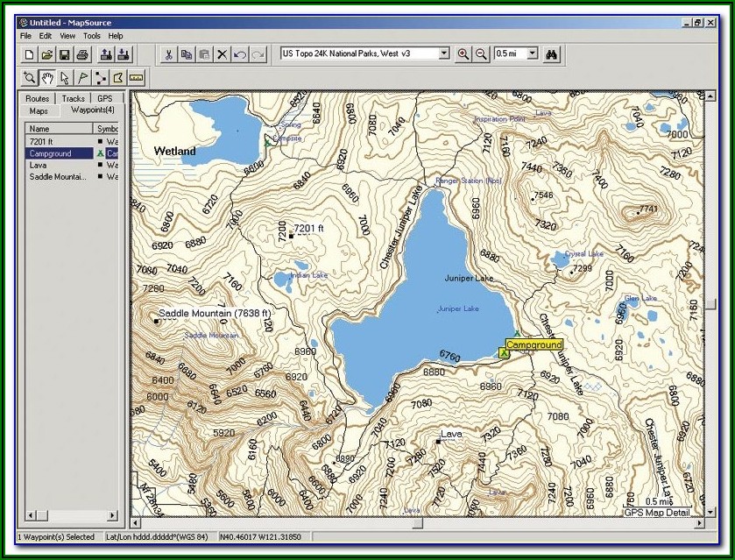735x560 pixels.
Task: Click the binoculars Find icon
Action: [x=551, y=54]
